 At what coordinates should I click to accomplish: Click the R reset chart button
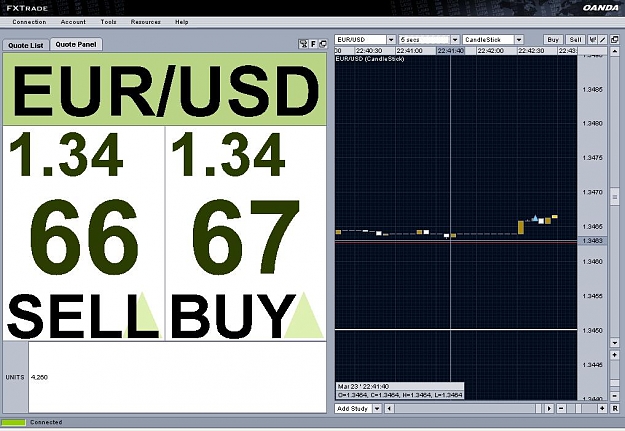[615, 408]
